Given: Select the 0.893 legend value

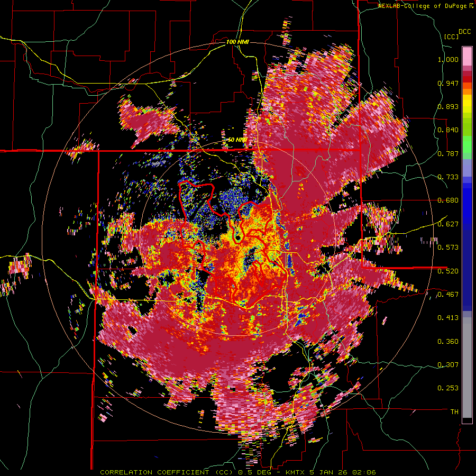Looking at the screenshot, I should point(448,106).
